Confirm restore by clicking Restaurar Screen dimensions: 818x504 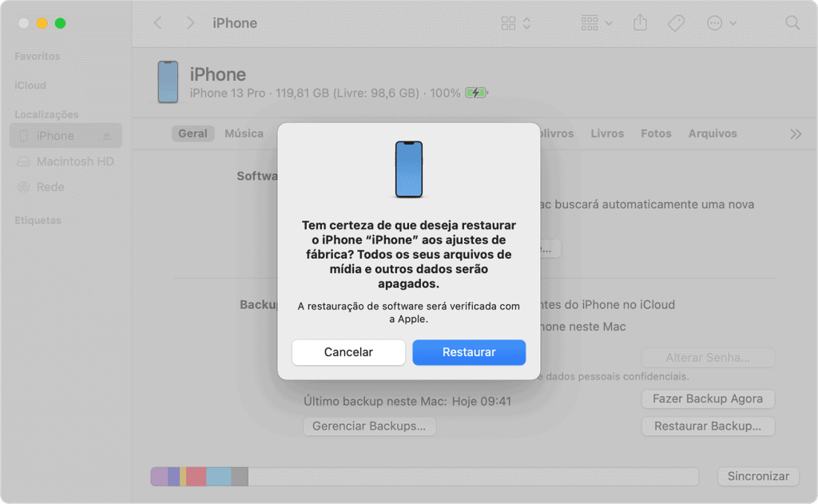point(469,352)
